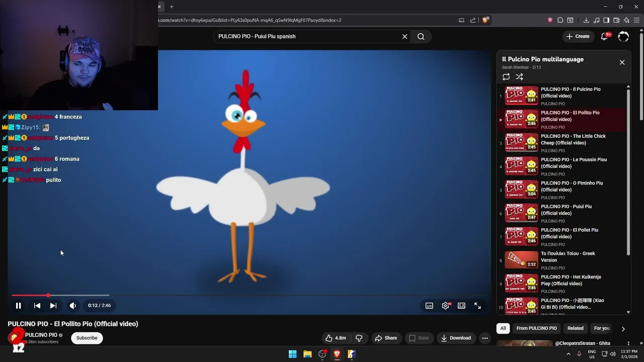Viewport: 644px width, 362px height.
Task: Show hidden system tray icons
Action: tap(569, 354)
